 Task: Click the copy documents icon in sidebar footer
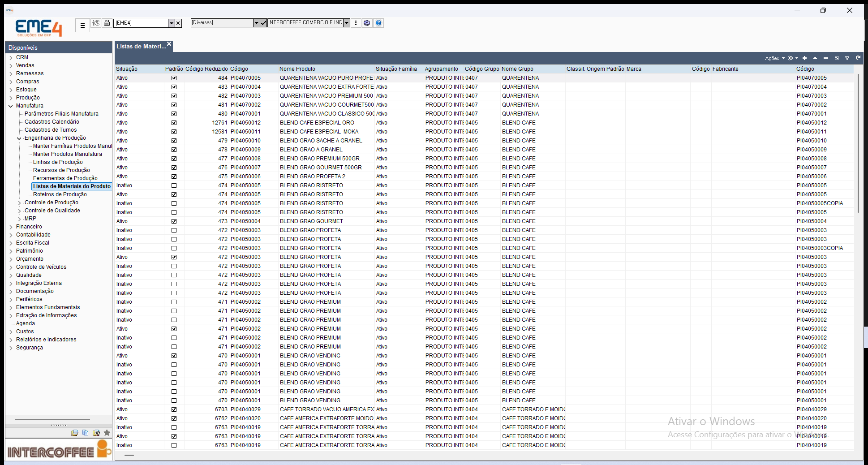tap(85, 433)
